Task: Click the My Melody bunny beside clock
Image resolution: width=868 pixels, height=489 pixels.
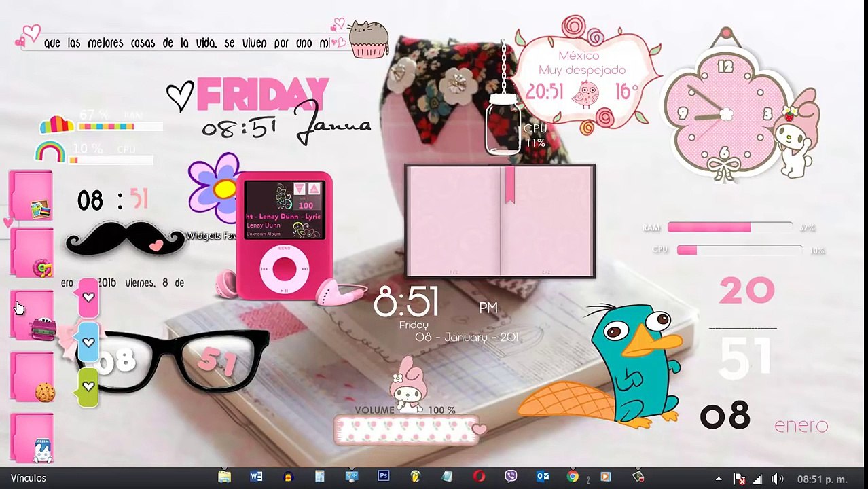Action: [x=799, y=133]
